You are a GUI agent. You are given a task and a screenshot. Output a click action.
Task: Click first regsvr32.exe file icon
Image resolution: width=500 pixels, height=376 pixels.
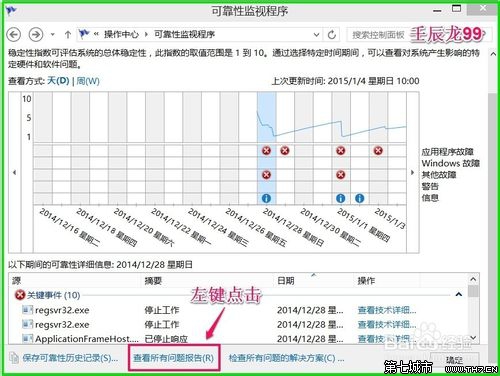[x=27, y=310]
